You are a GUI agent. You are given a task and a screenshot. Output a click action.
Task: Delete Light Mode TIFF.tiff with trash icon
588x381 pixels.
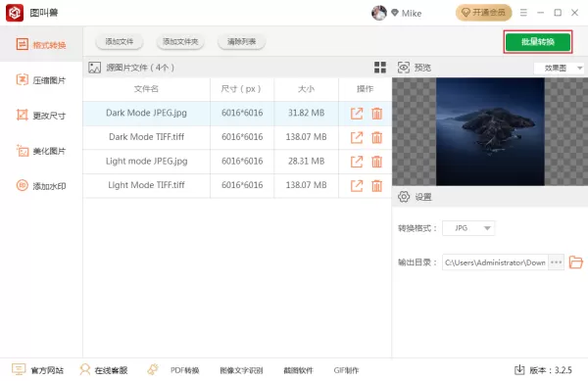377,185
